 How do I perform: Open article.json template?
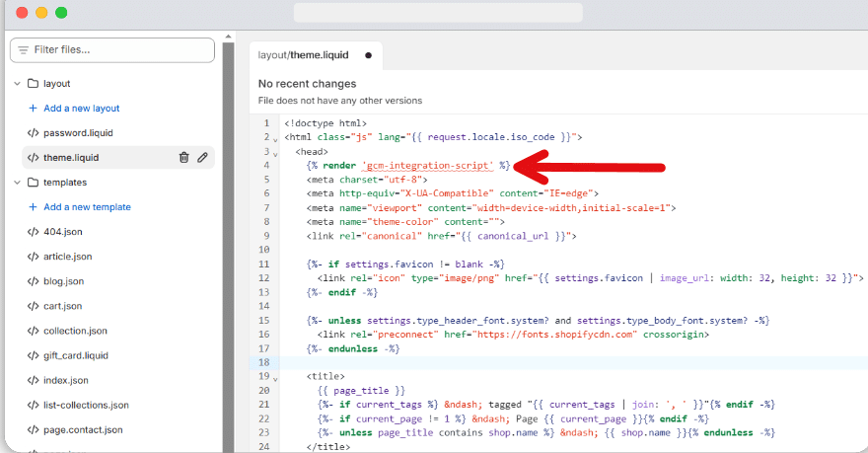[x=67, y=257]
